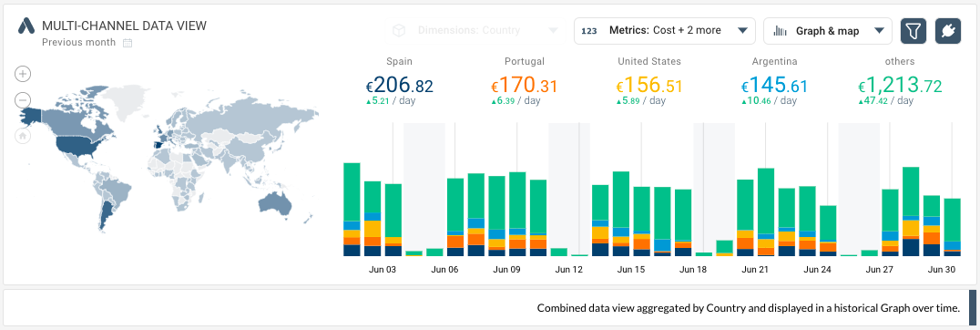Click the map zoom in plus icon
980x330 pixels.
23,75
